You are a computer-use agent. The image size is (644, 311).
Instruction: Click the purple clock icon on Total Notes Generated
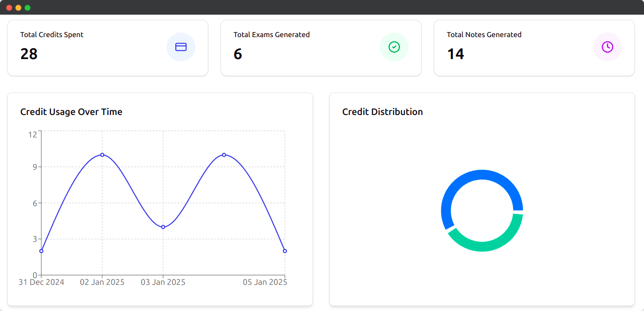607,47
